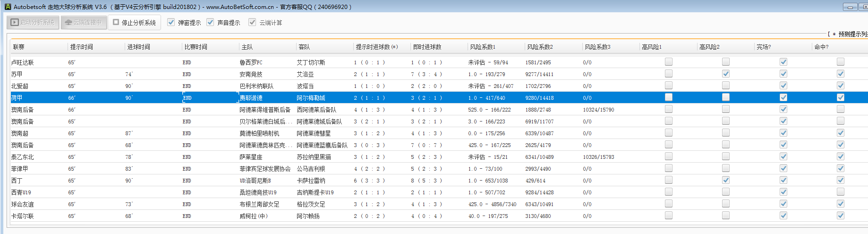Click the 提示时间 column header

point(82,47)
